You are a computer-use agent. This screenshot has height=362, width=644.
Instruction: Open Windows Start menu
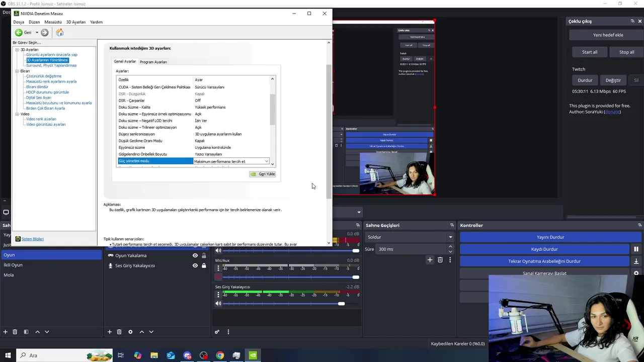[8, 355]
